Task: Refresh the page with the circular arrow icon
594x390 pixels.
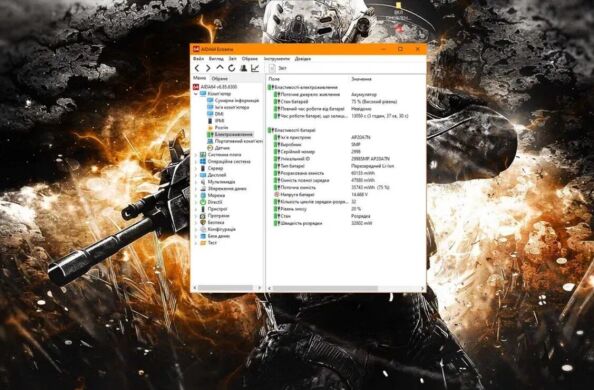Action: coord(231,68)
